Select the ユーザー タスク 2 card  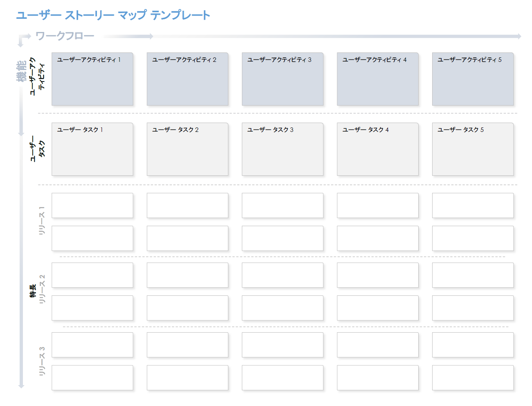187,149
